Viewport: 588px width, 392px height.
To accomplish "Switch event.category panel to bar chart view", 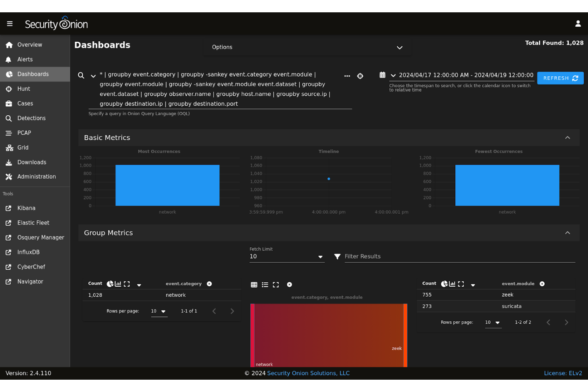I will [118, 284].
